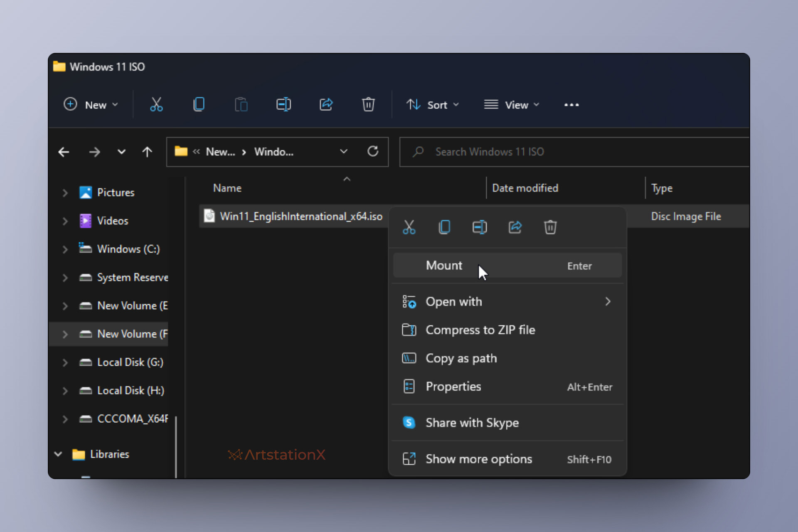Screen dimensions: 798x532
Task: Click the Paste icon in the top toolbar
Action: pyautogui.click(x=241, y=104)
